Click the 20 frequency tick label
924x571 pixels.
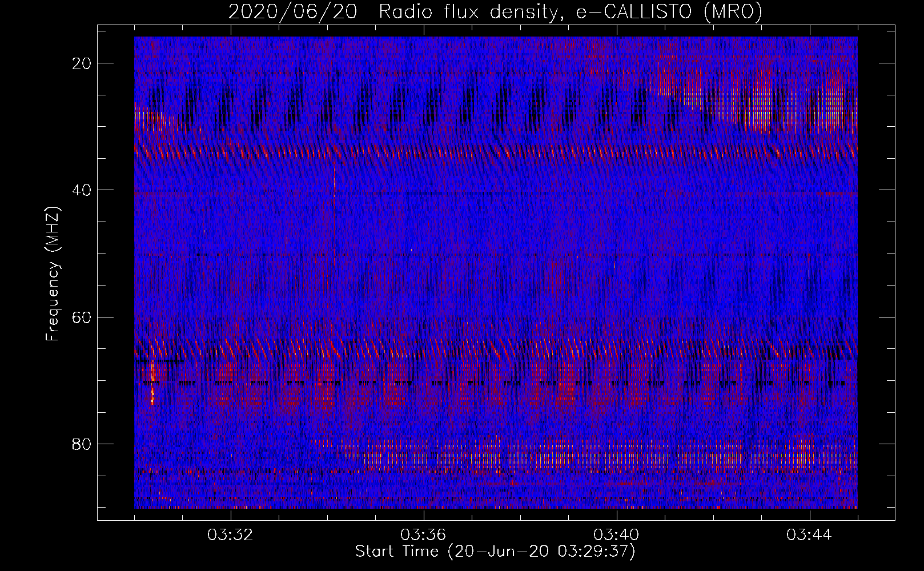(82, 63)
